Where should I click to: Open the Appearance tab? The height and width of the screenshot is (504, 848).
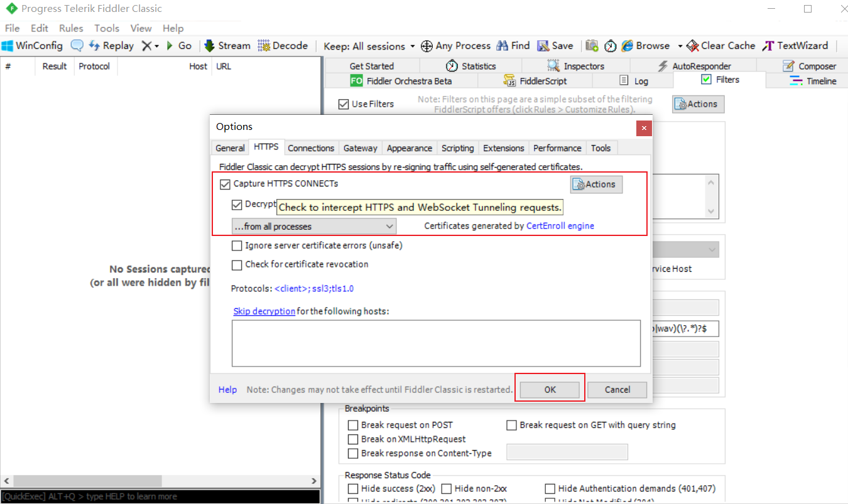[x=410, y=148]
